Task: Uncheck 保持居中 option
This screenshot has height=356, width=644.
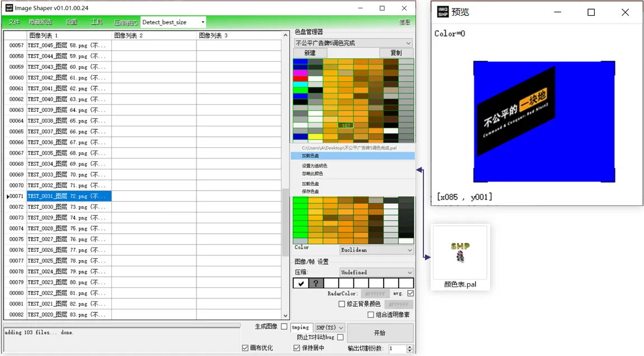Action: (297, 348)
